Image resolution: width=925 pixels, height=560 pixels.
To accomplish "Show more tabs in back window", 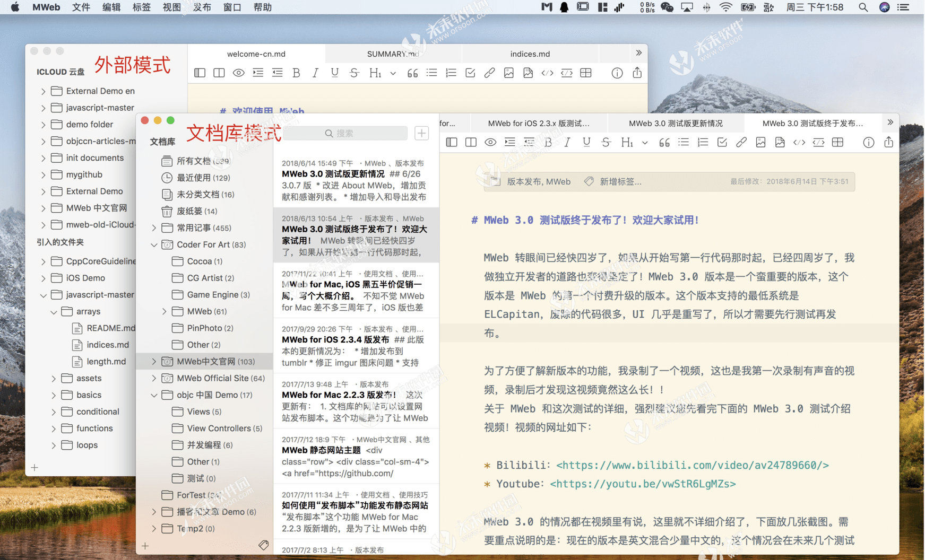I will pos(639,53).
